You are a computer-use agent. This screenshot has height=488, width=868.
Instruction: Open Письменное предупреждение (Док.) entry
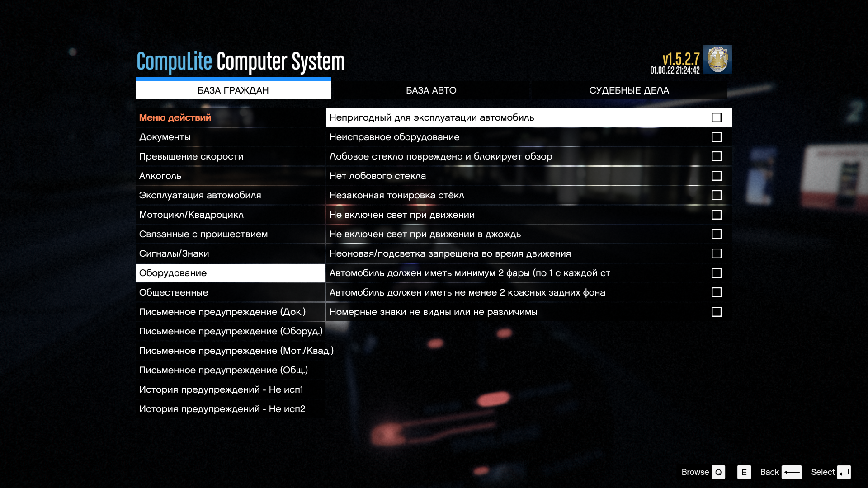coord(222,312)
